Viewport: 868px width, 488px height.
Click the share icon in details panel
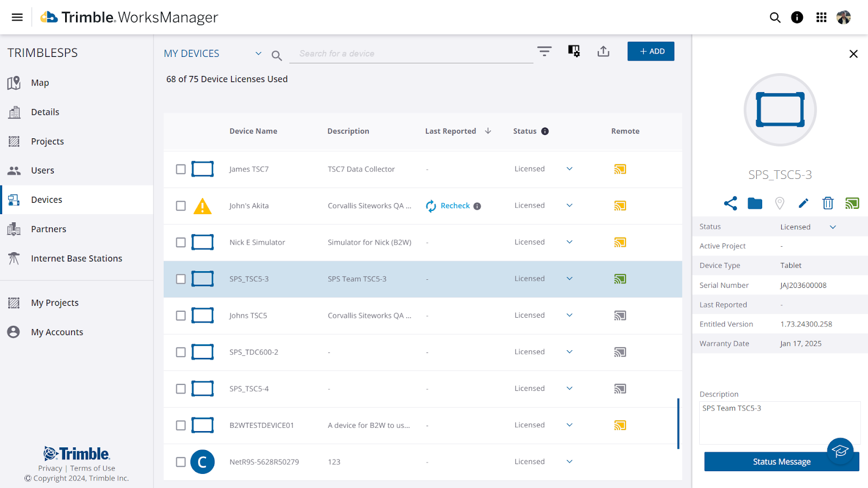pos(730,203)
